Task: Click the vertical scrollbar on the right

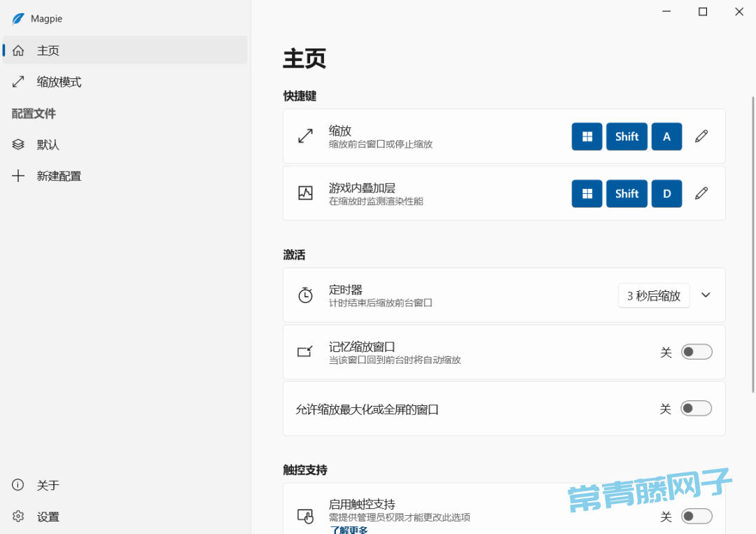Action: point(753,245)
